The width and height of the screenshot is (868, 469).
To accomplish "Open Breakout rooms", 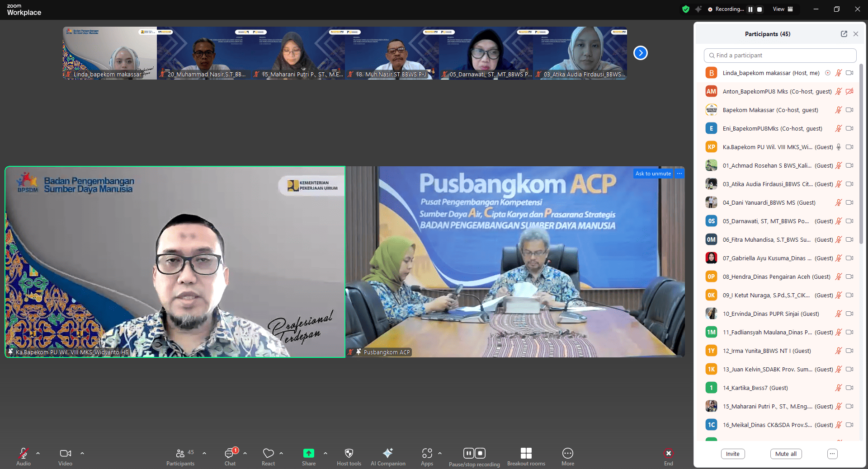I will coord(526,456).
